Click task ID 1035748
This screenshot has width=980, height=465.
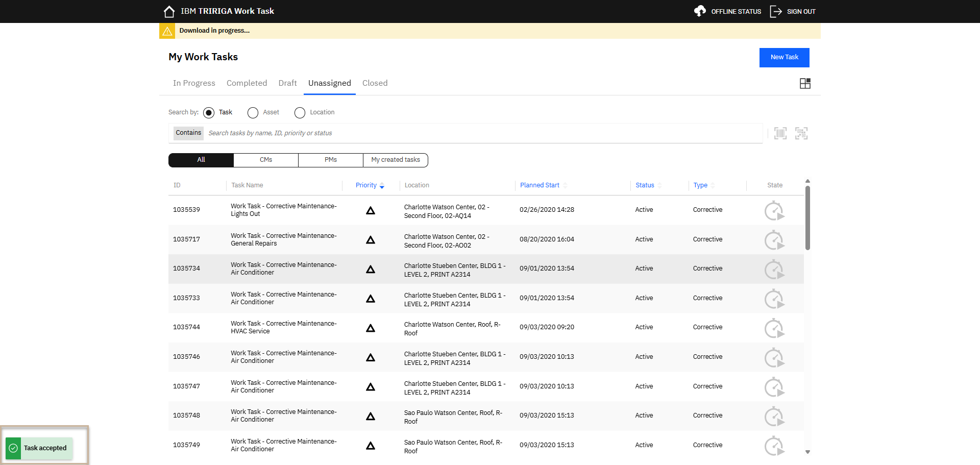186,415
